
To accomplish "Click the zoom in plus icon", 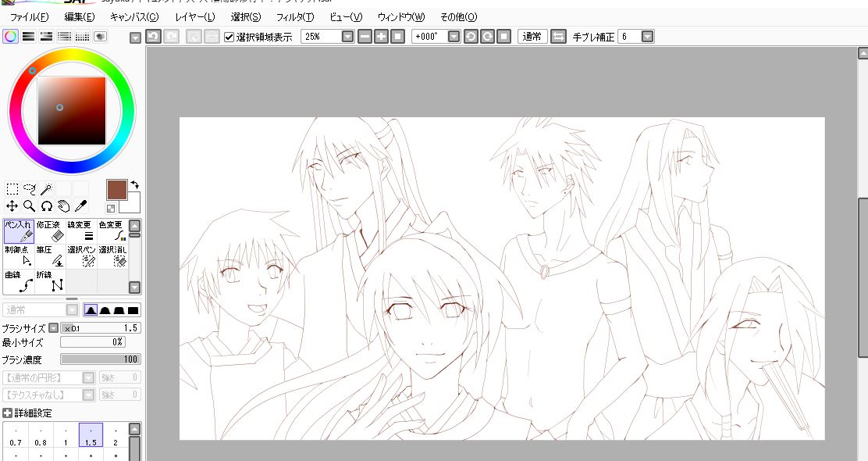I will tap(382, 37).
